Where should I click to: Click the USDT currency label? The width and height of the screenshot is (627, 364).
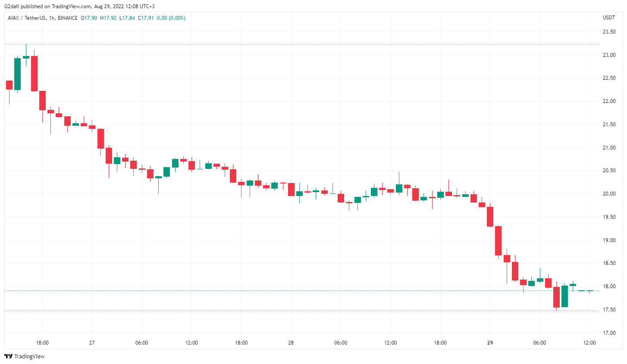tap(609, 18)
